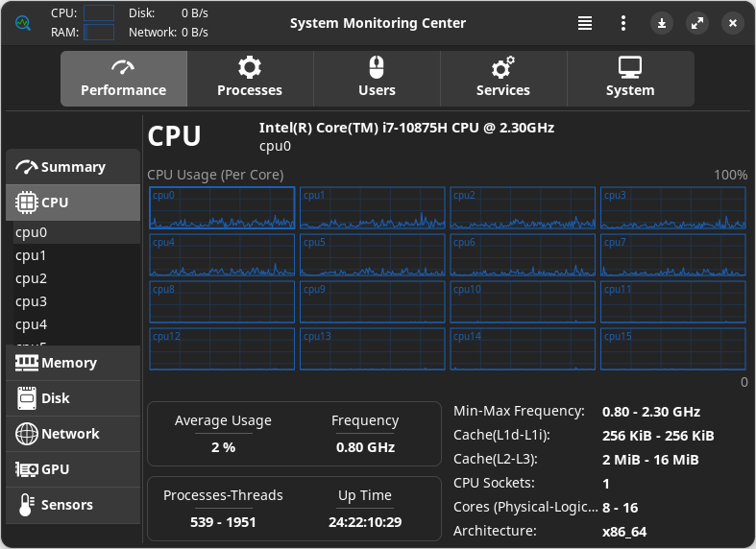Open the hamburger customization menu icon

pos(585,23)
